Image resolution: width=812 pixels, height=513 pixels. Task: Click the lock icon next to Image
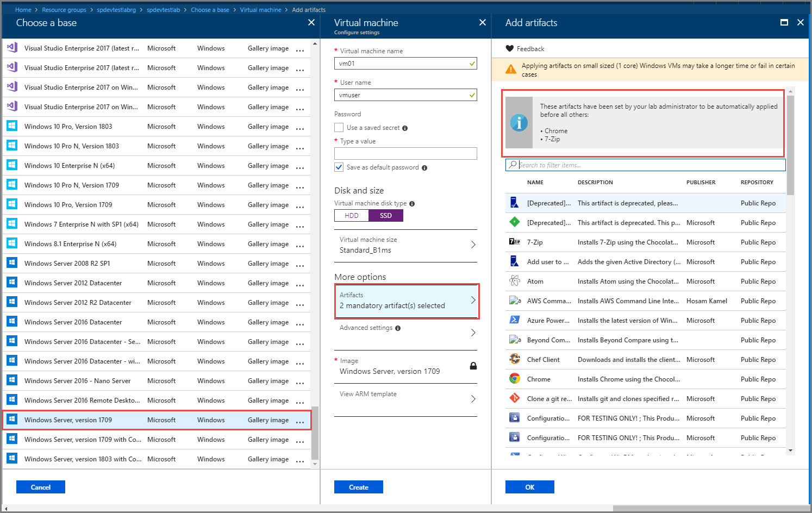(x=473, y=366)
